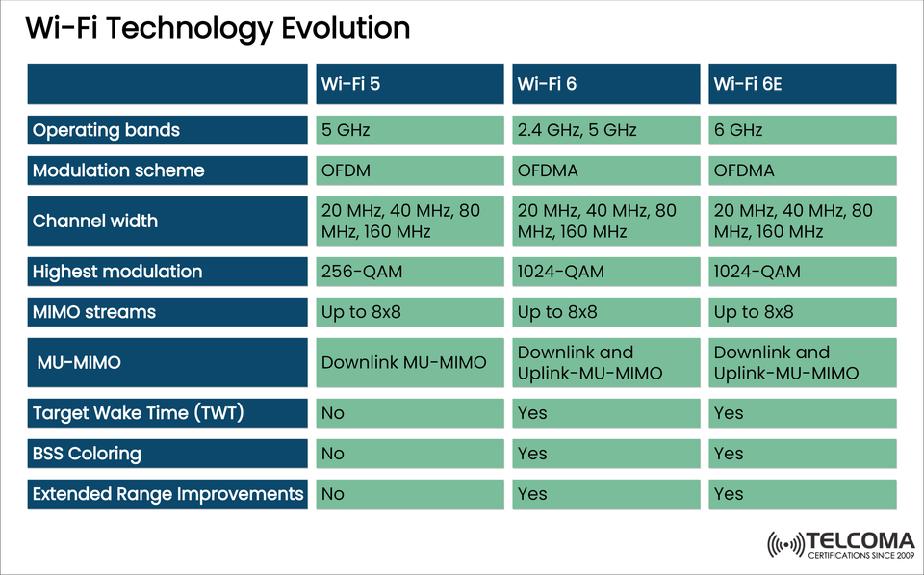Viewport: 924px width, 575px height.
Task: Click the 2.4 GHz, 5 GHz cell
Action: (x=605, y=130)
